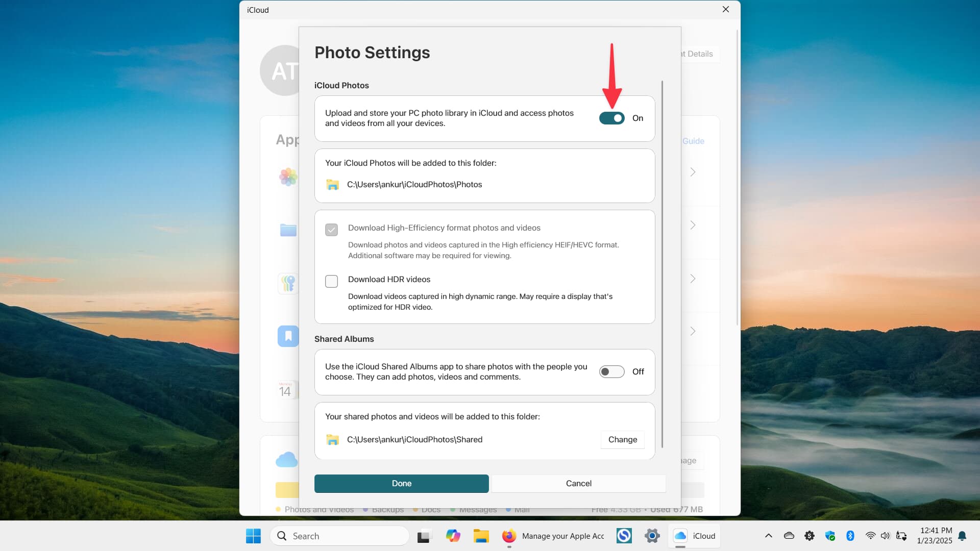Expand the Photos row chevron in iCloud window

pyautogui.click(x=693, y=172)
